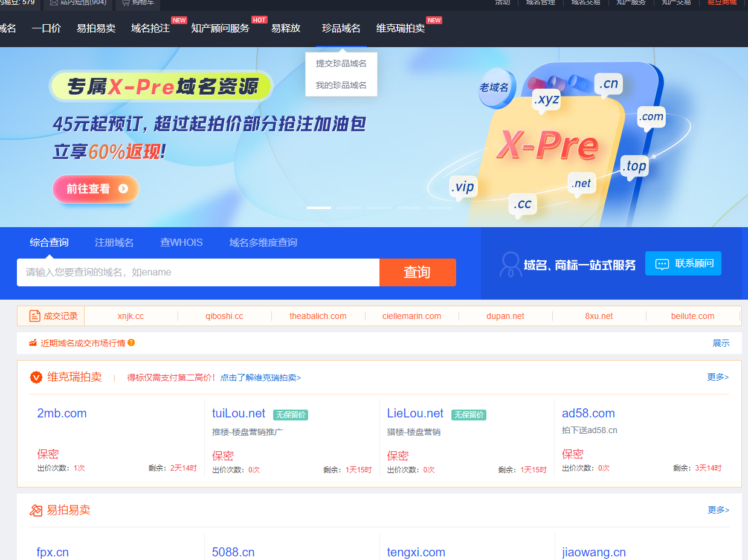Click the orange 查询 search button
748x560 pixels.
pos(418,272)
